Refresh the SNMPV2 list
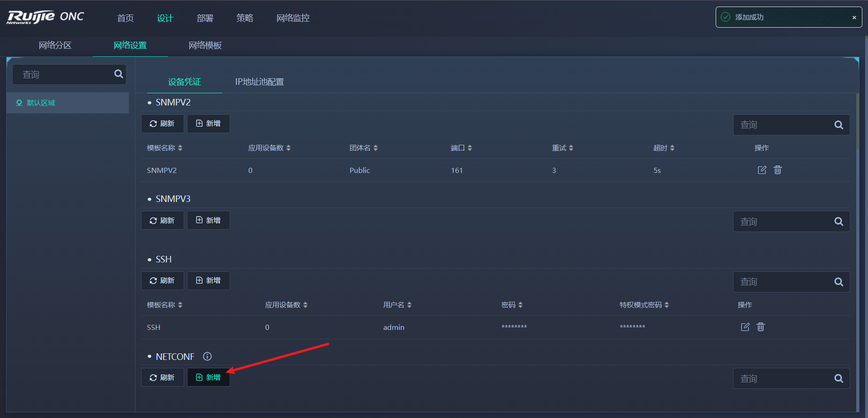The image size is (868, 418). click(162, 124)
